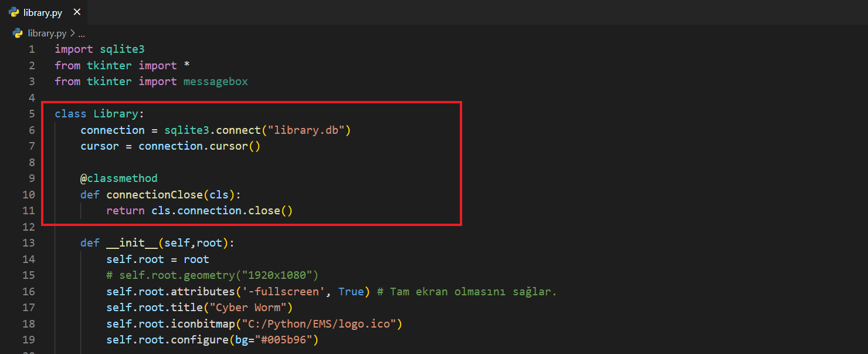Click the Python file icon in the library.py tab
The width and height of the screenshot is (868, 354).
point(13,12)
